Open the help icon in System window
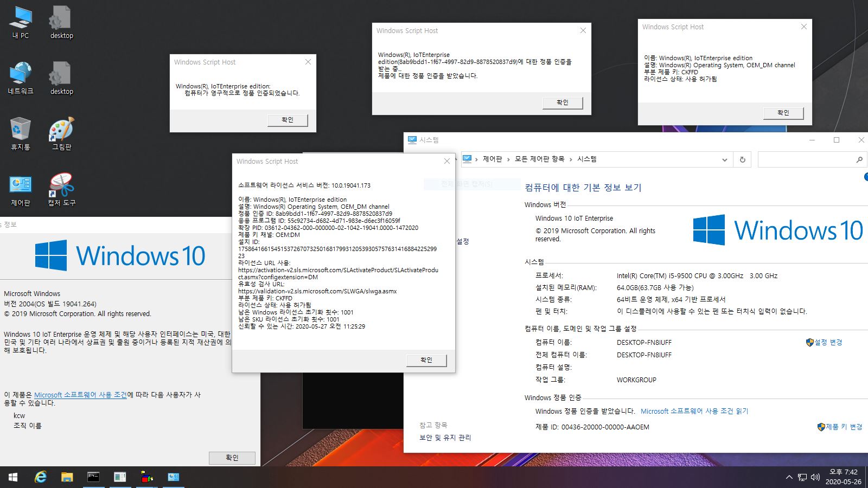Screen dimensions: 868x488 [865, 177]
